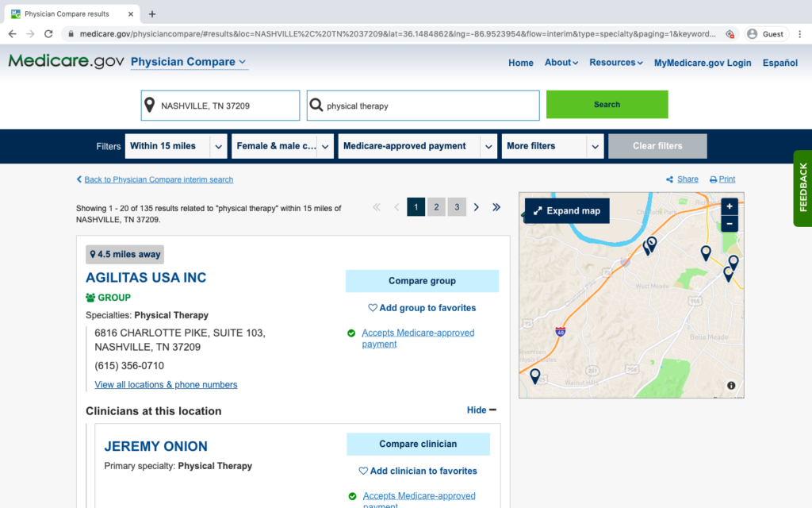The width and height of the screenshot is (812, 508).
Task: Select results page 2
Action: coord(436,207)
